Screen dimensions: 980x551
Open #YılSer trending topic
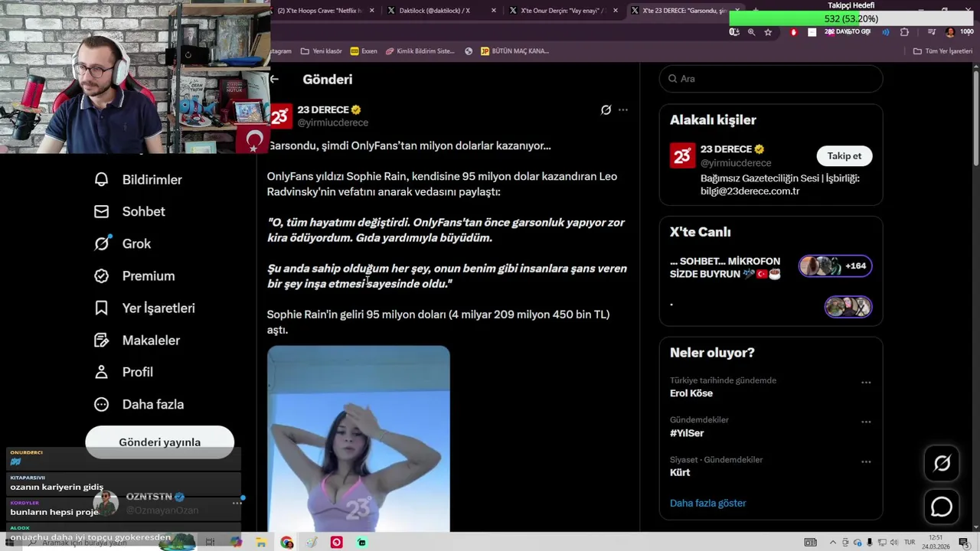pyautogui.click(x=687, y=433)
